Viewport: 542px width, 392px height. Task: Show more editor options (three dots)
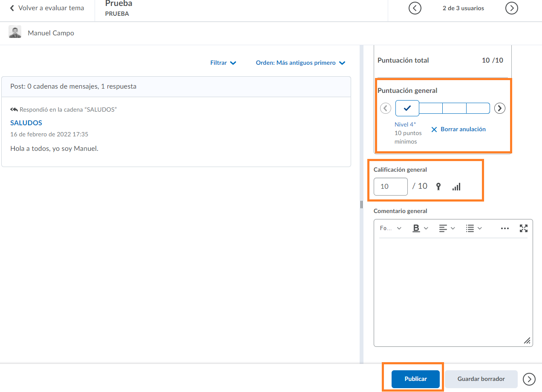click(x=505, y=228)
